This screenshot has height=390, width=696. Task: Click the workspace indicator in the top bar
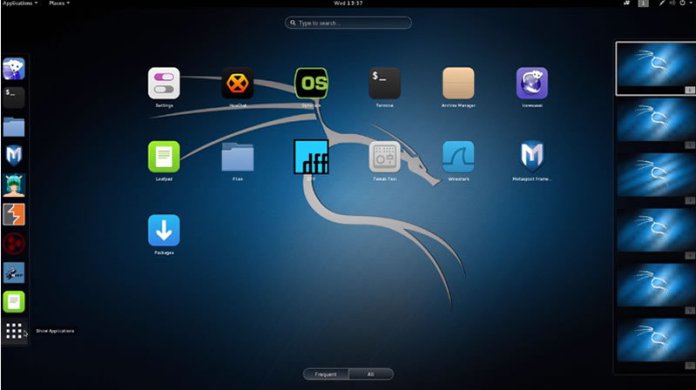[643, 3]
